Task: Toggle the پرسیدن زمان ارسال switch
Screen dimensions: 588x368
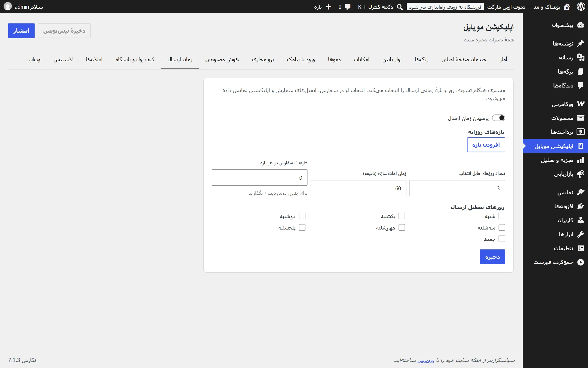Action: (x=498, y=118)
